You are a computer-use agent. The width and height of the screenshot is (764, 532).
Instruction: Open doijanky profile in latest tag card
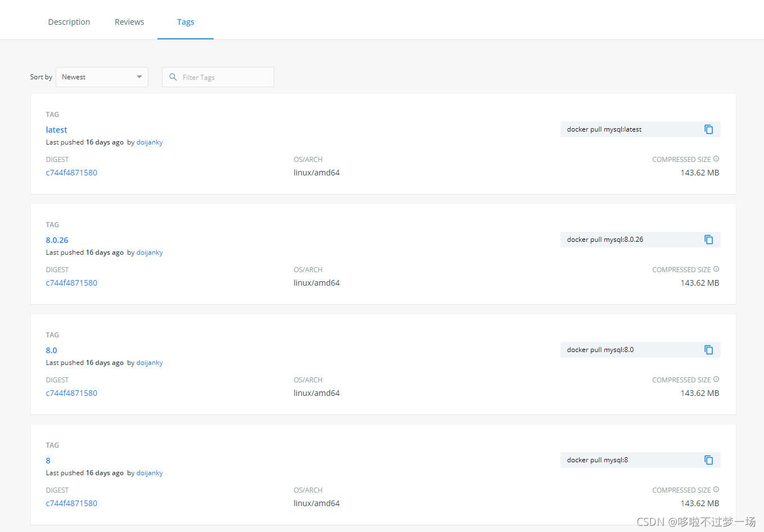point(150,142)
